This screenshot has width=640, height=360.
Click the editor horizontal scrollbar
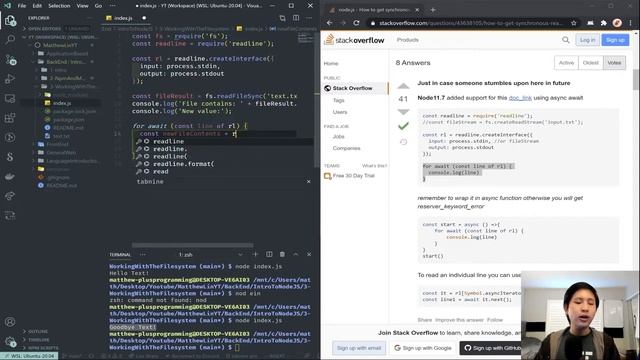[192, 245]
